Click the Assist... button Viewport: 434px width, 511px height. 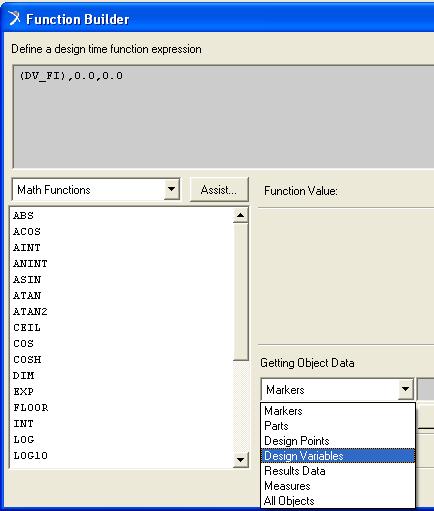pos(219,190)
